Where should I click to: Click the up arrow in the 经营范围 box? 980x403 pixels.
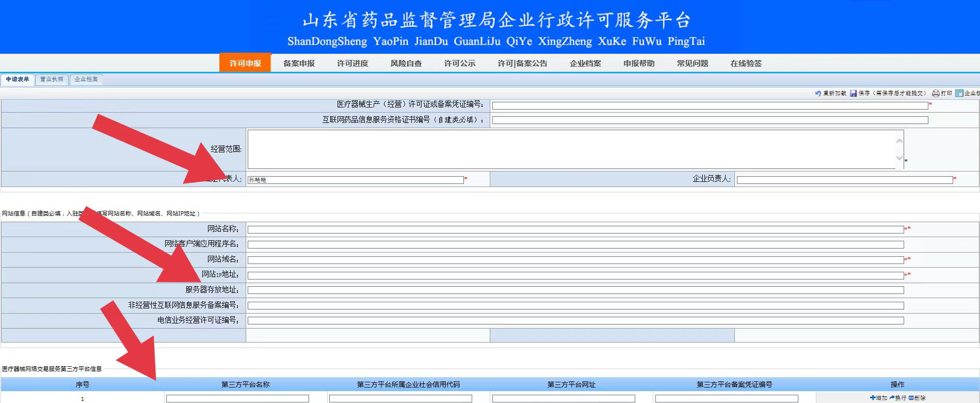coord(899,141)
